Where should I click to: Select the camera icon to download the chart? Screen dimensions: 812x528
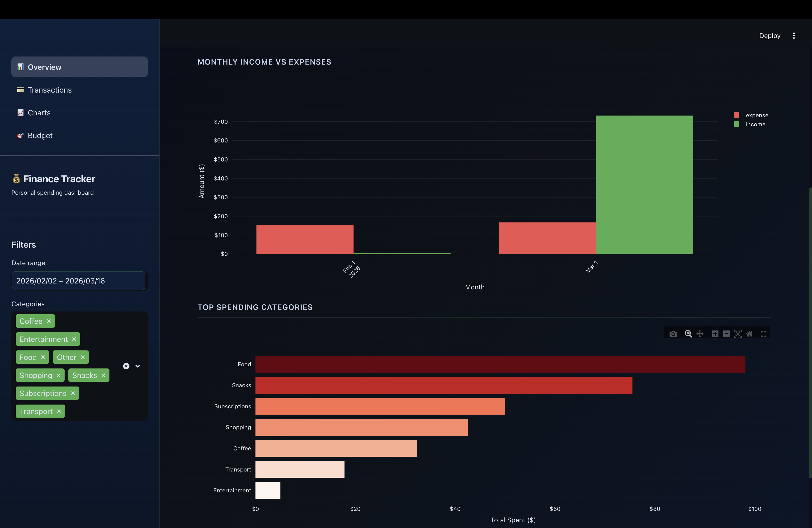[x=673, y=334]
